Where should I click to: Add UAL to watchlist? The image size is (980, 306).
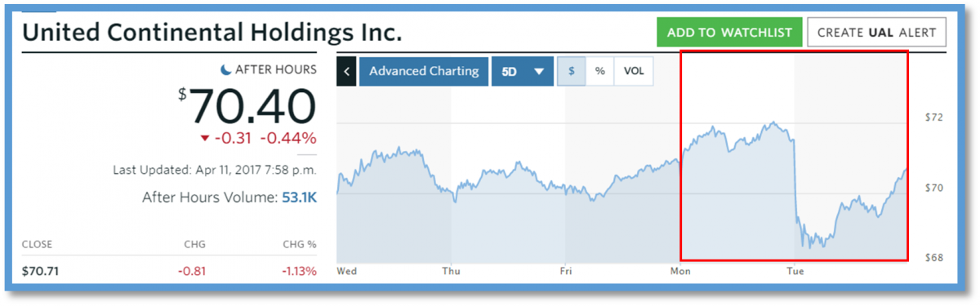[729, 33]
